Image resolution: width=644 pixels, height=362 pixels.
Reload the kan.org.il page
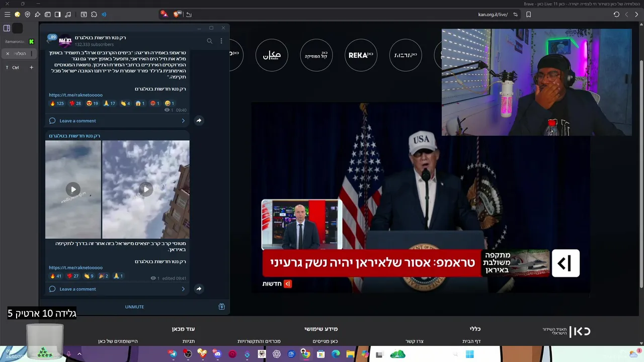616,15
